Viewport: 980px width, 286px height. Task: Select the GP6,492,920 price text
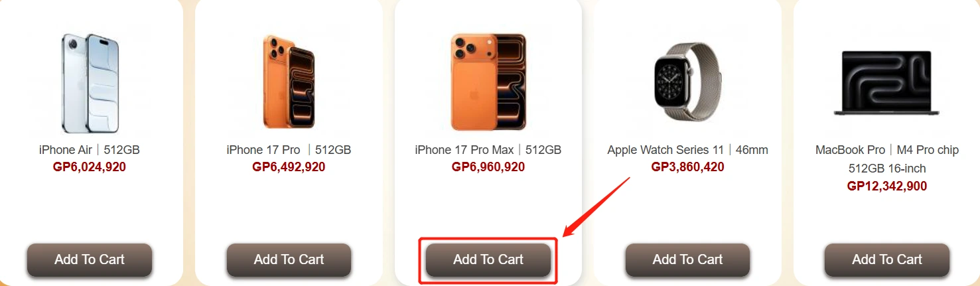(289, 167)
